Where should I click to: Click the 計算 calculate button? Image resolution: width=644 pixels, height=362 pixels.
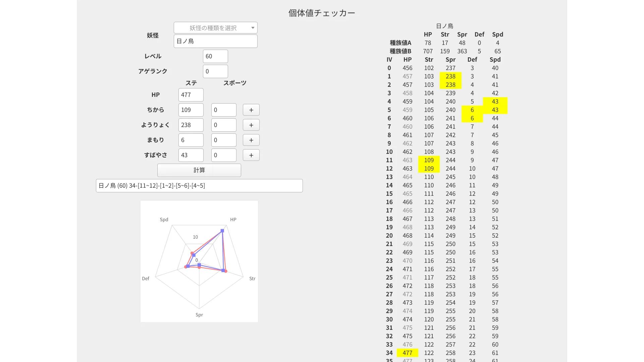pyautogui.click(x=199, y=170)
